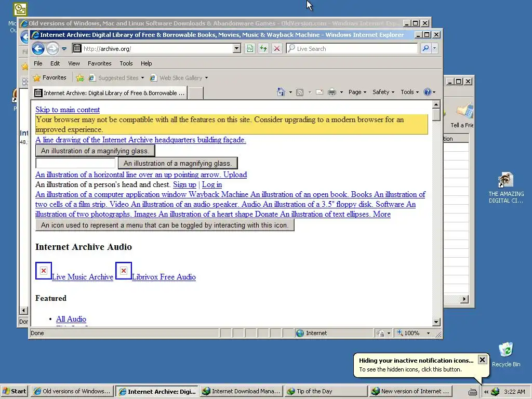Viewport: 532px width, 399px height.
Task: Switch to Internet Download Manager taskbar item
Action: (x=241, y=391)
